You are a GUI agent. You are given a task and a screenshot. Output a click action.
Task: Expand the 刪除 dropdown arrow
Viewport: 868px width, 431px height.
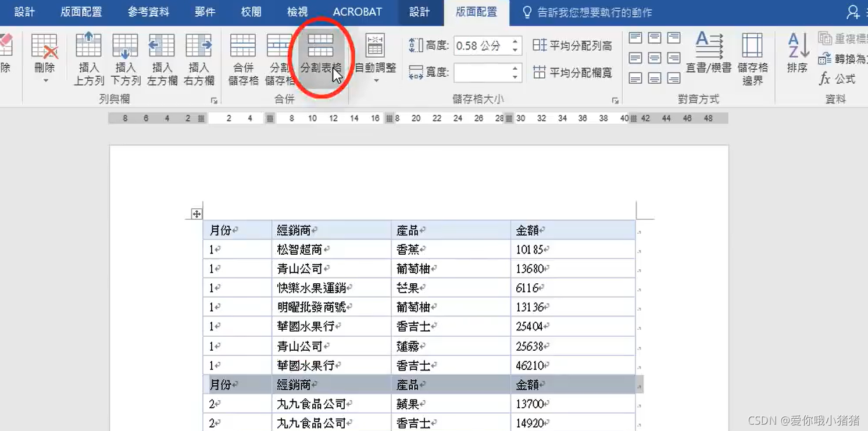45,80
